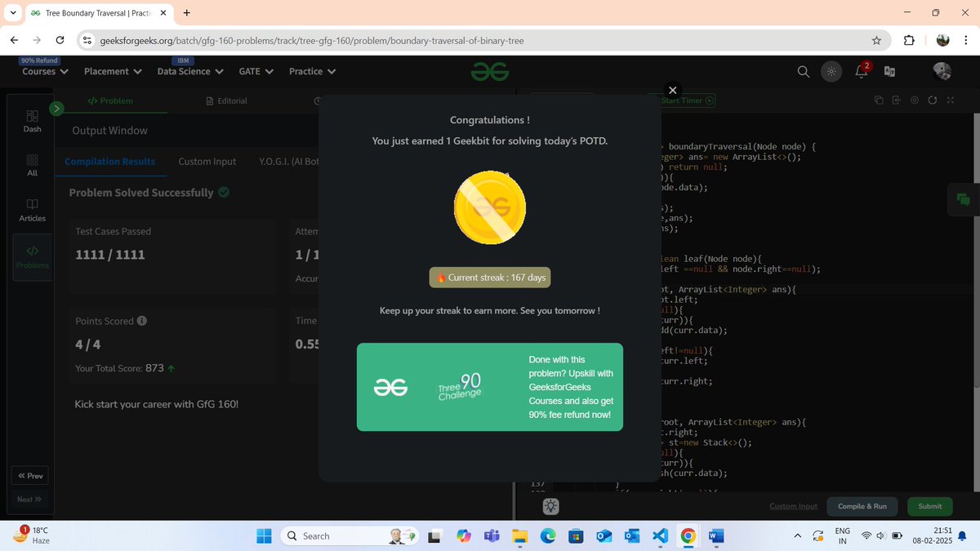980x551 pixels.
Task: Click the Your Total Score 873 text
Action: 125,368
